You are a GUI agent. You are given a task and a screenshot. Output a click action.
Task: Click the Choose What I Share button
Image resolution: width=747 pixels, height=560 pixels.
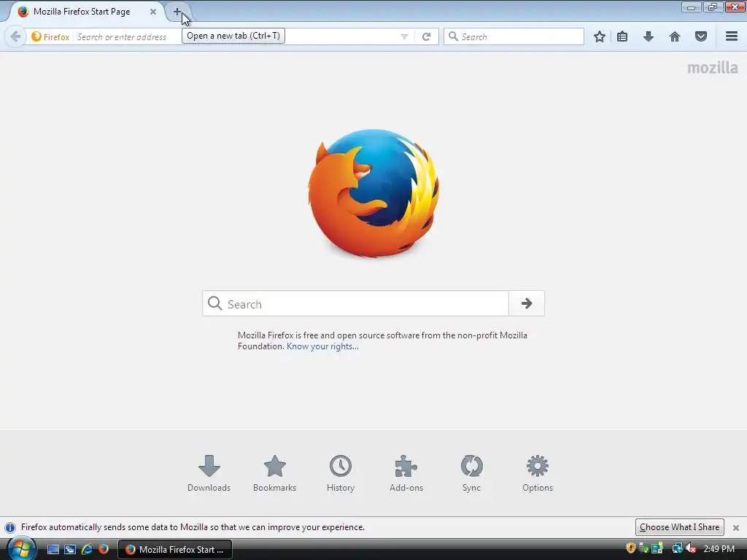(x=679, y=527)
